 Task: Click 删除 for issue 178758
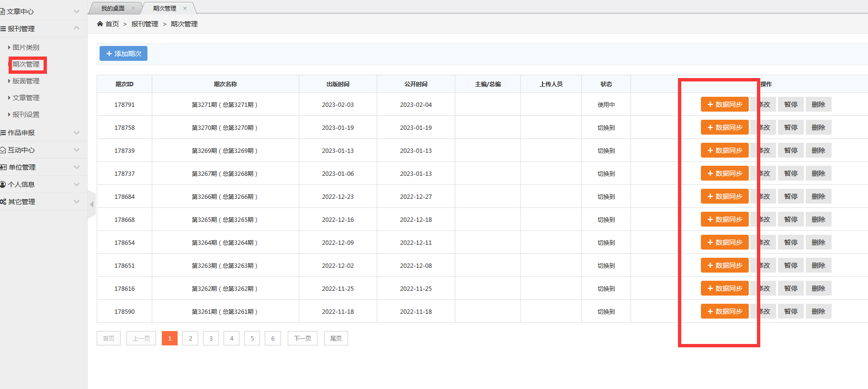[819, 127]
